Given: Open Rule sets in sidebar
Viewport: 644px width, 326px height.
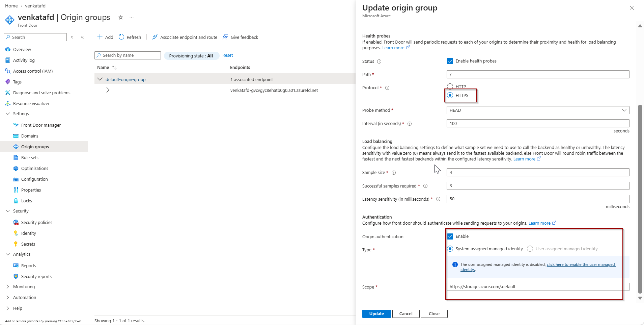Looking at the screenshot, I should pos(30,157).
